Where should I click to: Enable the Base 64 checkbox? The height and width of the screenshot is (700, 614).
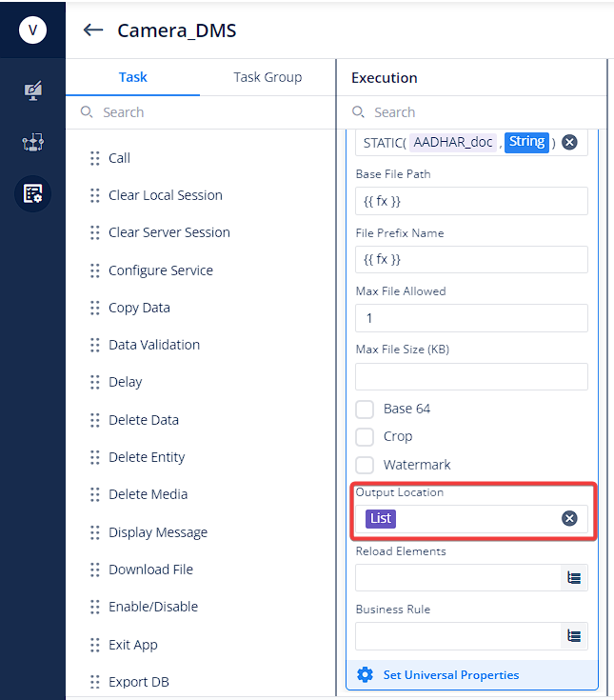pyautogui.click(x=365, y=409)
